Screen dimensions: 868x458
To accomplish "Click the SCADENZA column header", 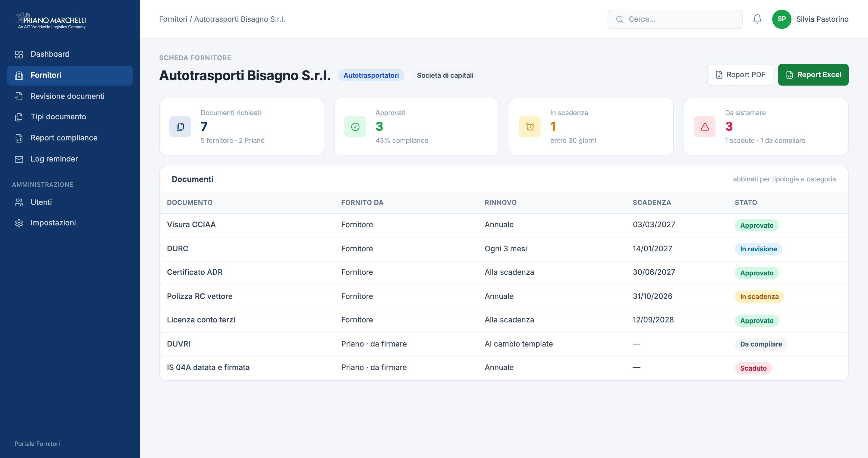I will pyautogui.click(x=652, y=203).
